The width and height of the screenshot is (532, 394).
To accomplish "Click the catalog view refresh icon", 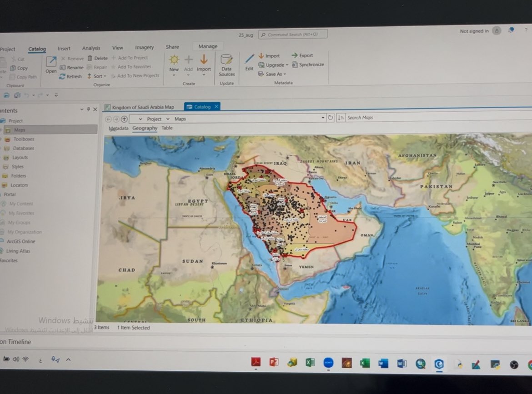I will point(330,118).
